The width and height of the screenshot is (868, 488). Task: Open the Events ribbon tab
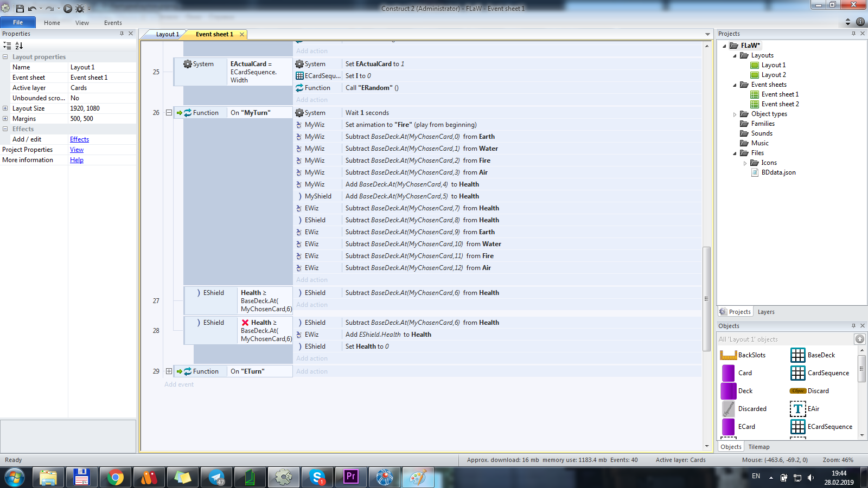(x=113, y=23)
